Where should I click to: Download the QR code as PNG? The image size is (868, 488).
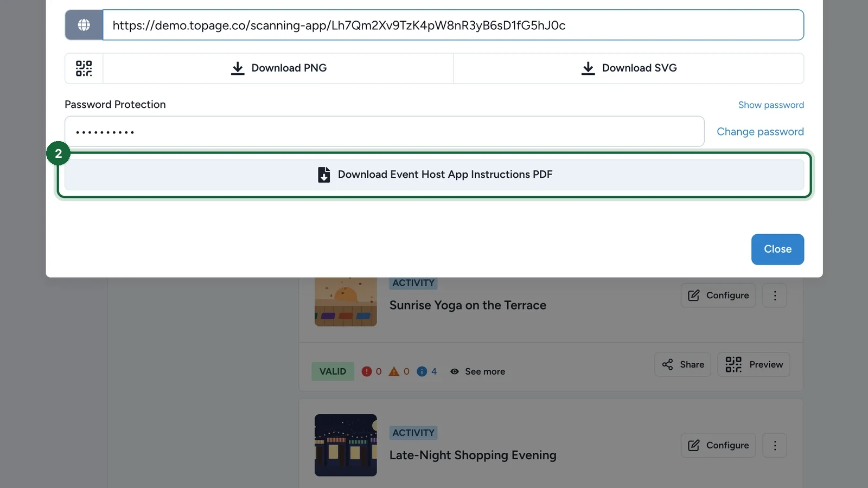point(278,68)
